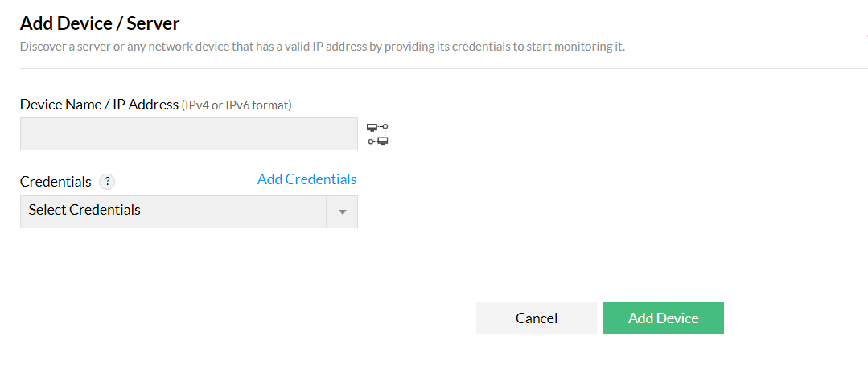Open the Select Credentials dropdown
This screenshot has height=390, width=868.
point(189,211)
